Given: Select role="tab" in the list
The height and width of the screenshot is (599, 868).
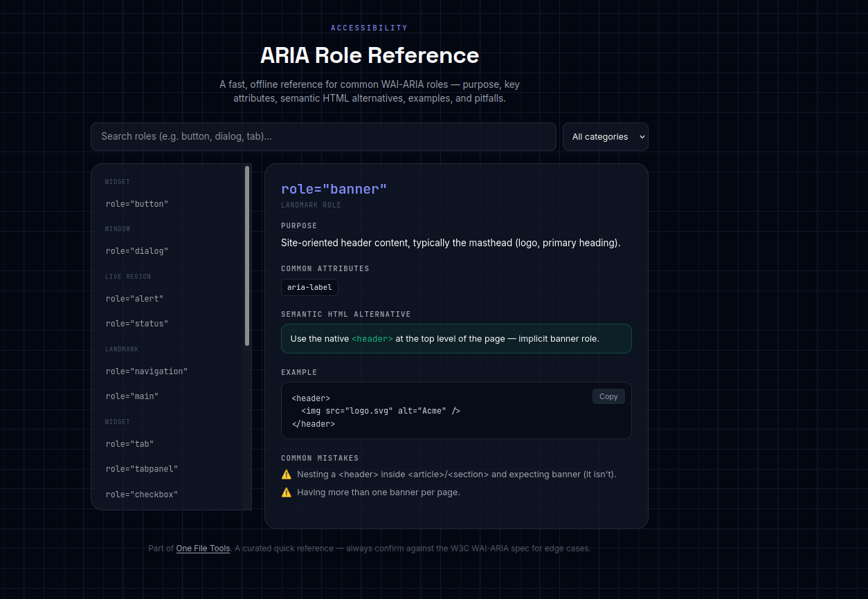Looking at the screenshot, I should click(x=171, y=444).
